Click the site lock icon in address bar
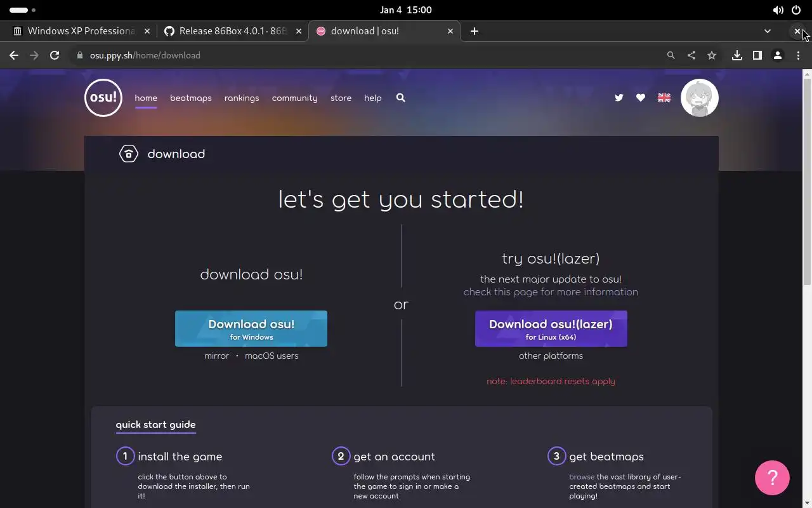The height and width of the screenshot is (508, 812). pyautogui.click(x=80, y=55)
